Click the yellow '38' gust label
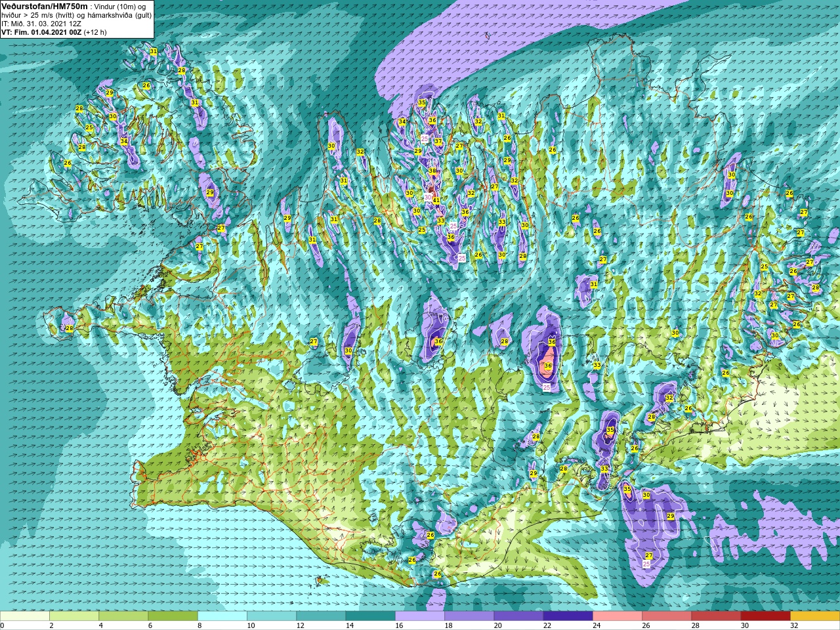Viewport: 840px width, 630px height. click(432, 171)
